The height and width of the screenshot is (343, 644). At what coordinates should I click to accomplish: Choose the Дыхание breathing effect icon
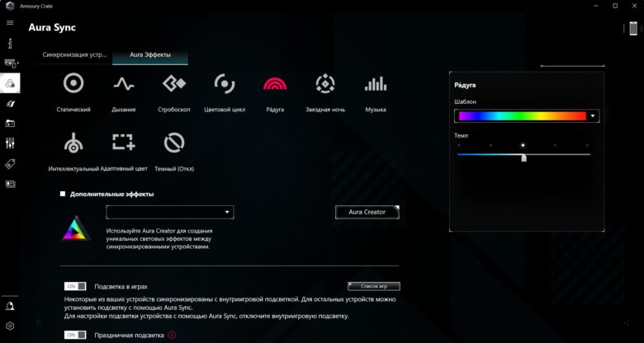(124, 84)
